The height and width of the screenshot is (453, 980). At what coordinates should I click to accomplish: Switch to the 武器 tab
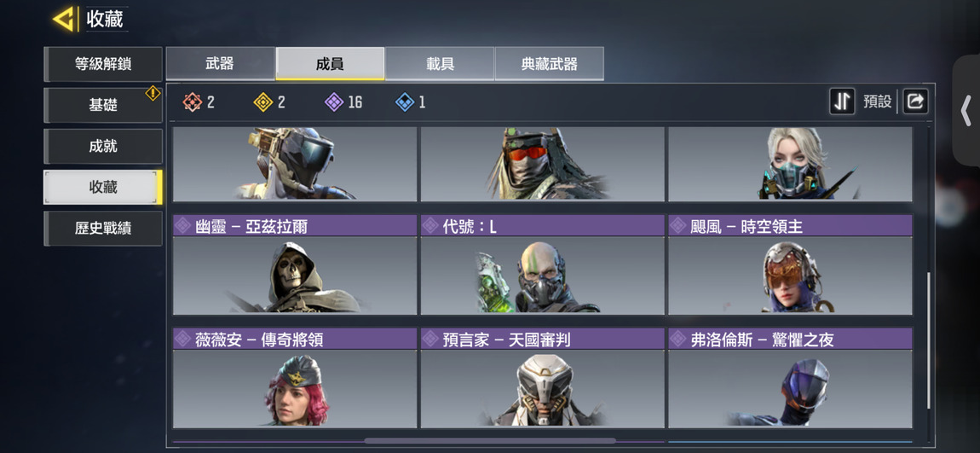click(x=220, y=64)
